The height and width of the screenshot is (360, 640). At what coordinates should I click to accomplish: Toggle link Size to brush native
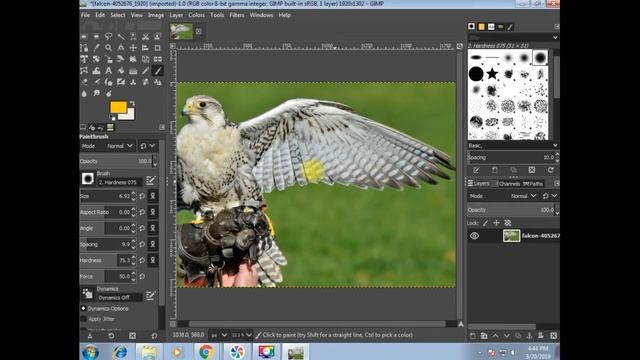coord(153,196)
